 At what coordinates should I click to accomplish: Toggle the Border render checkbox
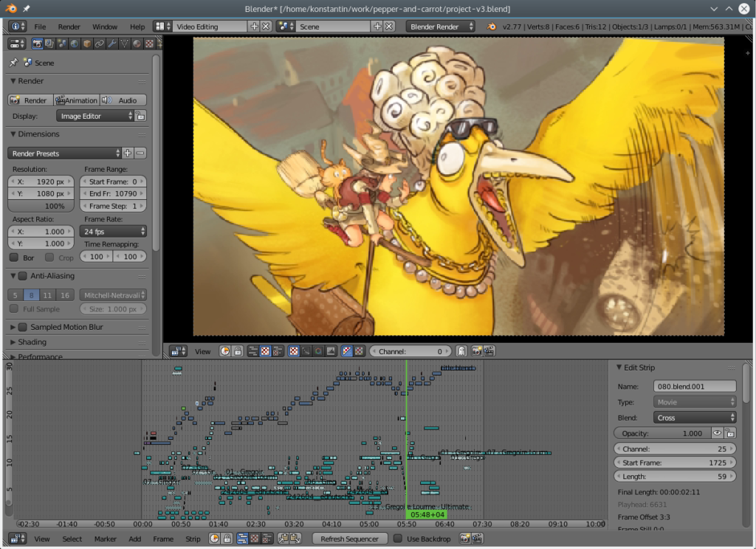coord(14,258)
